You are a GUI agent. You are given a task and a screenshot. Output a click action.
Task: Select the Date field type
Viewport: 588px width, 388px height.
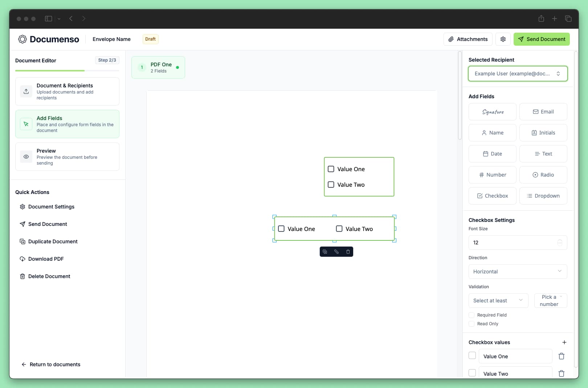click(492, 154)
